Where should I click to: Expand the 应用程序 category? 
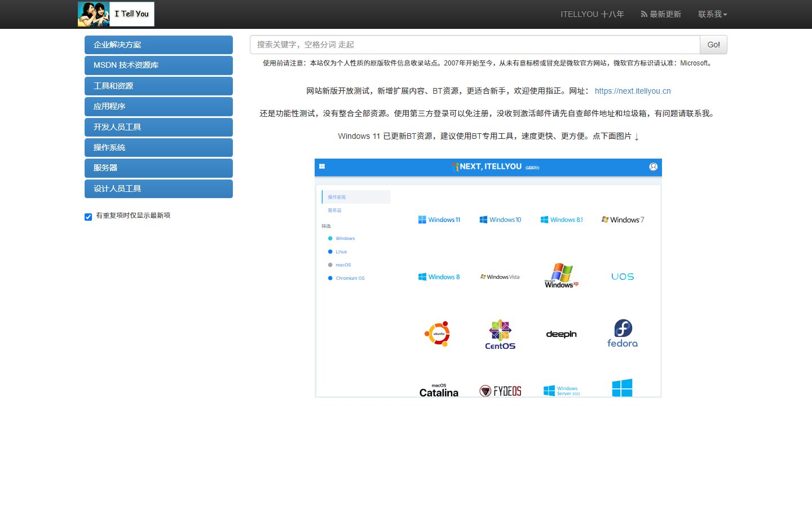(x=158, y=107)
